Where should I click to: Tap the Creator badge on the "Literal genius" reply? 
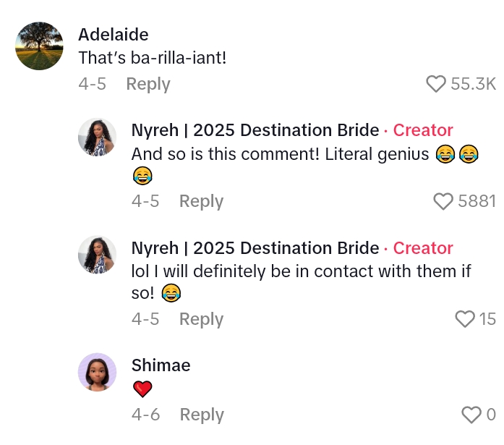(423, 130)
